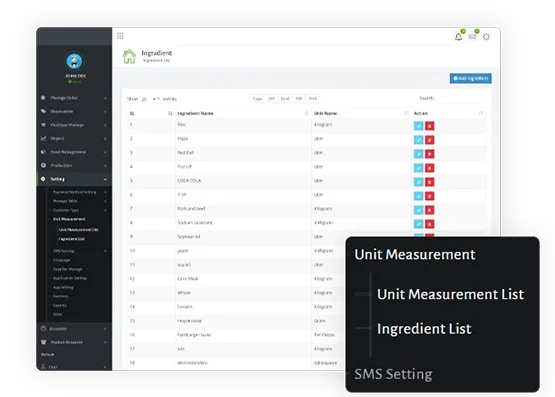
Task: Delete the COCA COLA ingredient row
Action: [430, 182]
